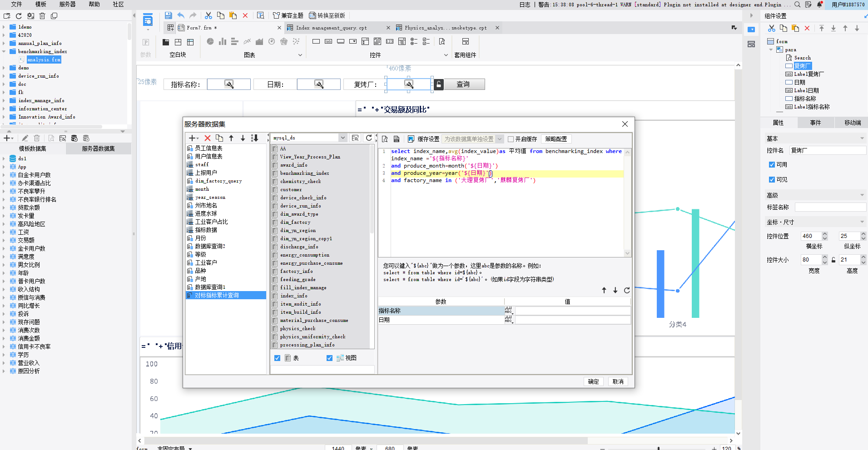This screenshot has width=868, height=450.
Task: Increase 横坐标 value with stepper up
Action: pos(825,234)
